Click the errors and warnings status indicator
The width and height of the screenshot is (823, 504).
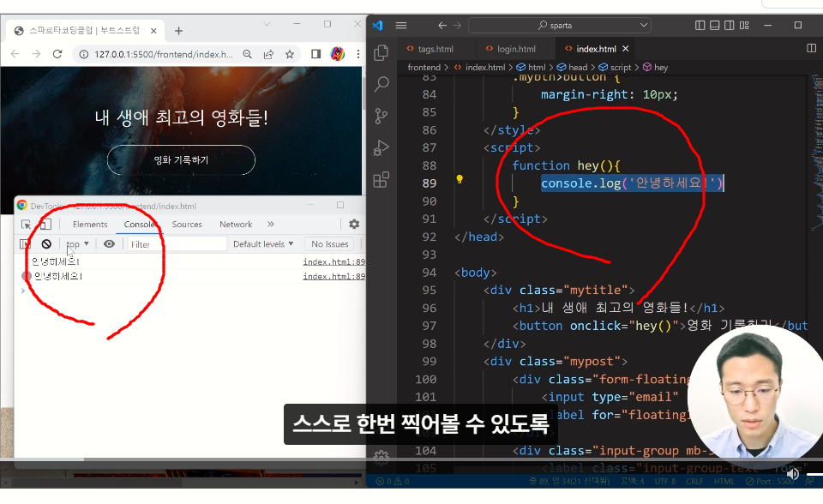[392, 481]
